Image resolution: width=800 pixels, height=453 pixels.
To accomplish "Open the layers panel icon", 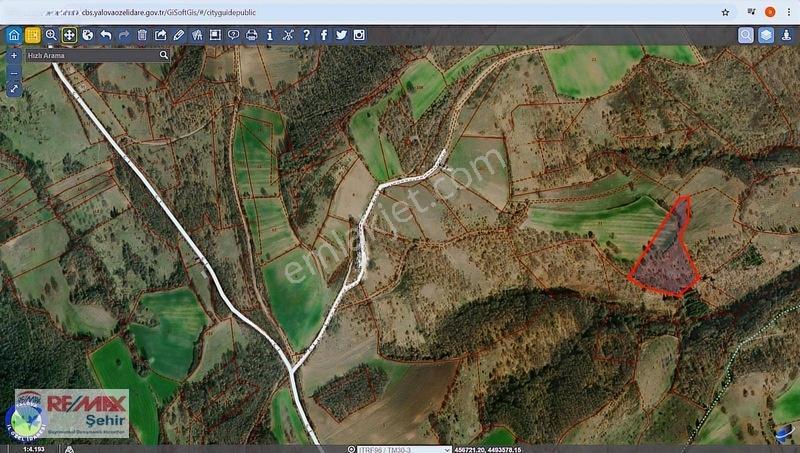I will tap(766, 35).
